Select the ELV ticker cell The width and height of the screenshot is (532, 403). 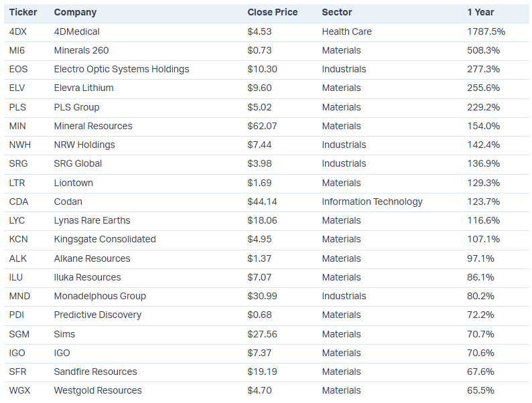pos(17,88)
